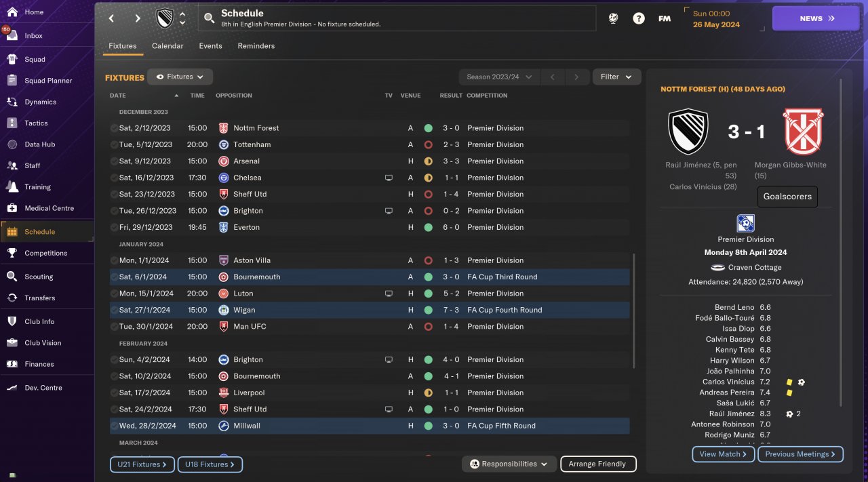Click the Sheff Utd 23/12/2023 fixture
The height and width of the screenshot is (482, 868).
pyautogui.click(x=370, y=194)
